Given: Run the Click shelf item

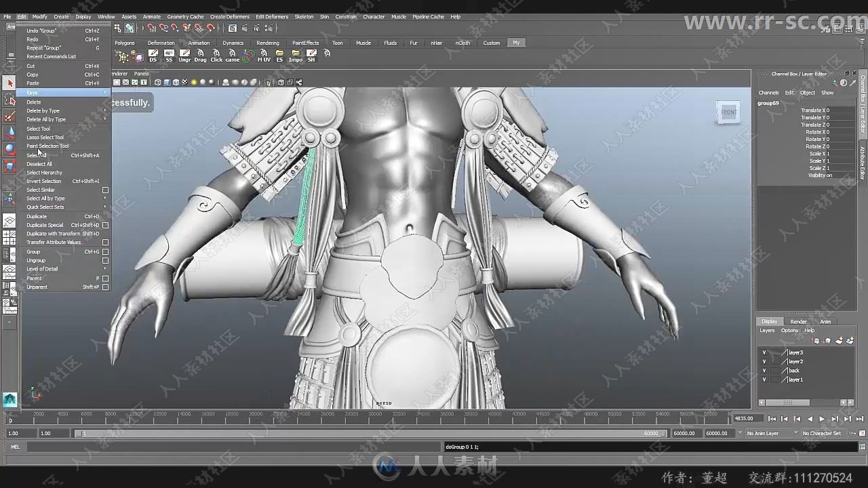Looking at the screenshot, I should pos(216,56).
